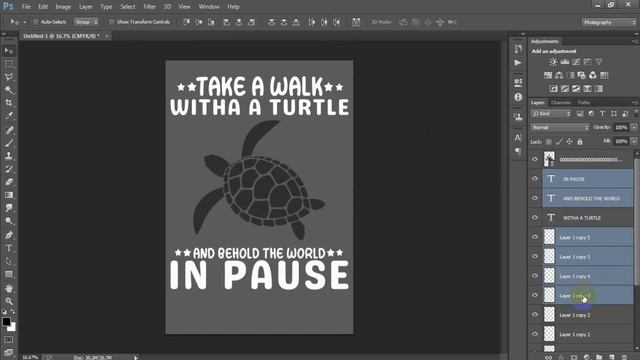Select the Lasso tool

tap(9, 77)
